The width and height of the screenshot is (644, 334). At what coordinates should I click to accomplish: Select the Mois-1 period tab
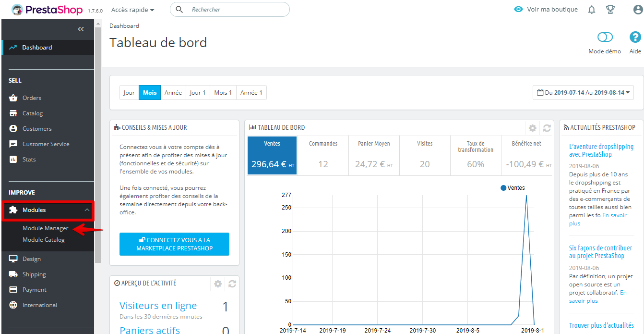click(x=223, y=93)
